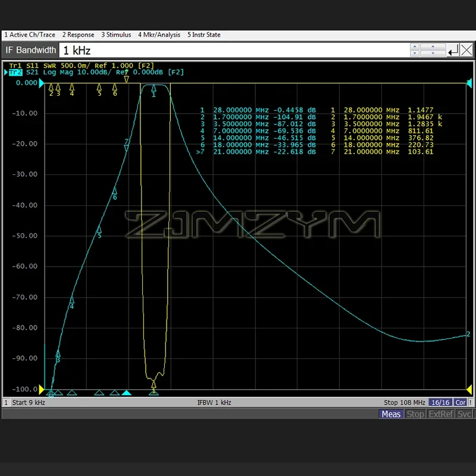The width and height of the screenshot is (476, 476).
Task: Click the Enter arrow icon beside IF Bandwidth field
Action: [x=452, y=51]
